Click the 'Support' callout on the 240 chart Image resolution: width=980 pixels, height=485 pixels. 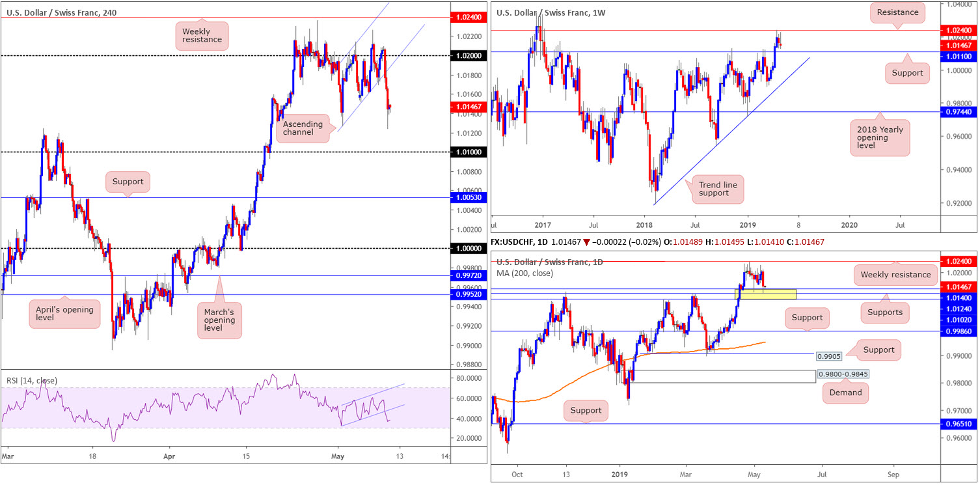pyautogui.click(x=128, y=182)
